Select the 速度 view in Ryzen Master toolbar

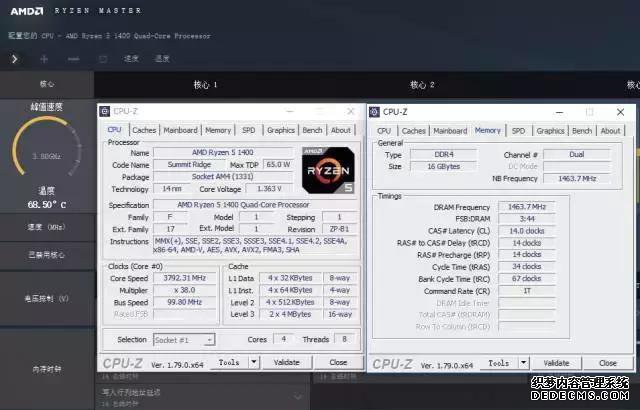coord(131,59)
